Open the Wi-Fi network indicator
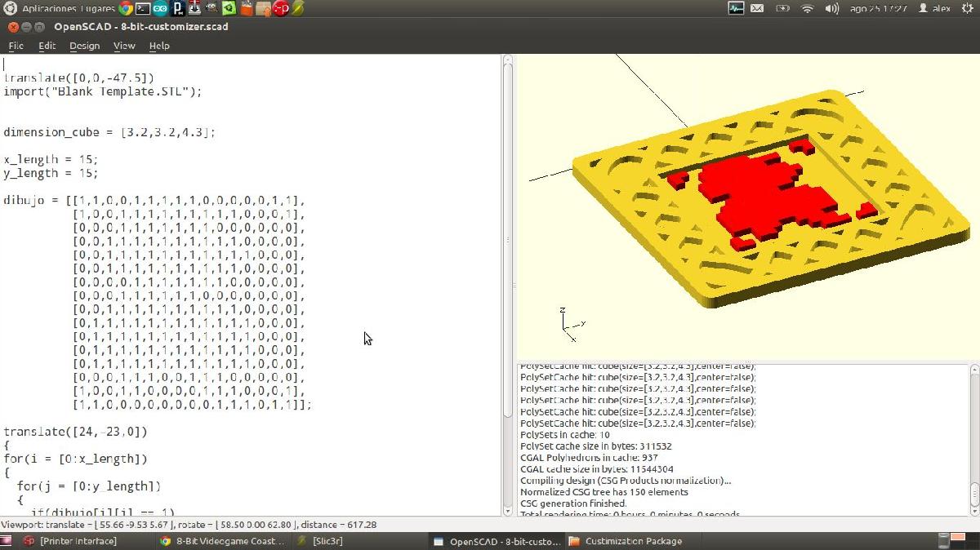980x550 pixels. coord(807,8)
